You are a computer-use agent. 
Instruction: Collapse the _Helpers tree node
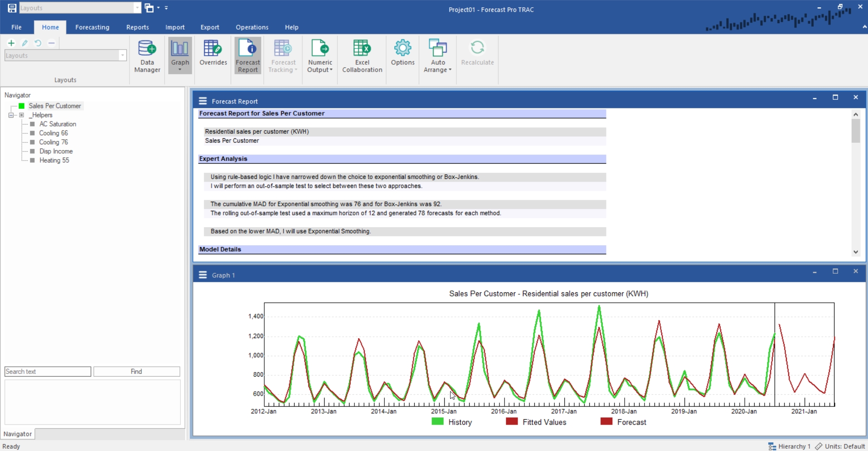(x=11, y=115)
